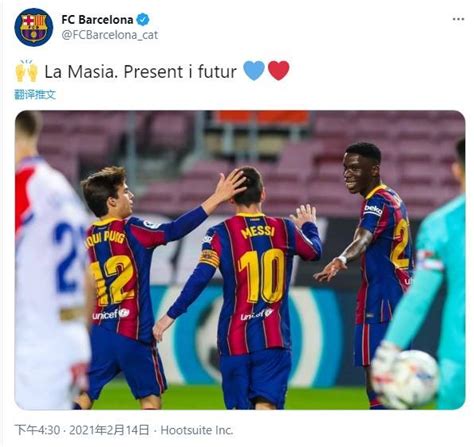Image resolution: width=474 pixels, height=447 pixels.
Task: Open the tweet's three-dot more menu
Action: [x=458, y=19]
